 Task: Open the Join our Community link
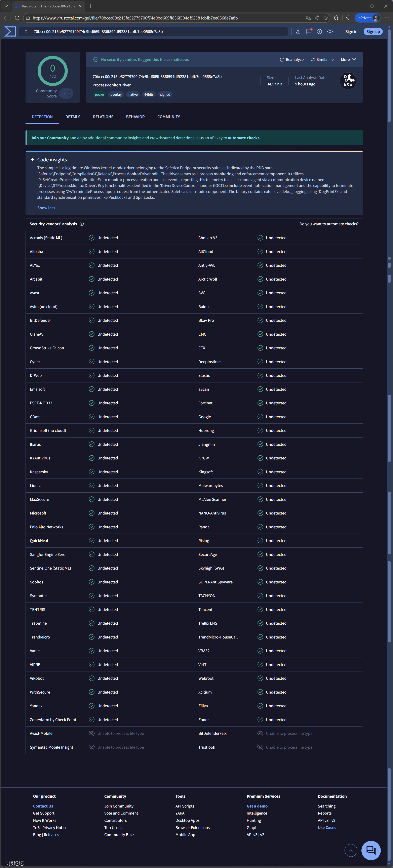(x=49, y=138)
